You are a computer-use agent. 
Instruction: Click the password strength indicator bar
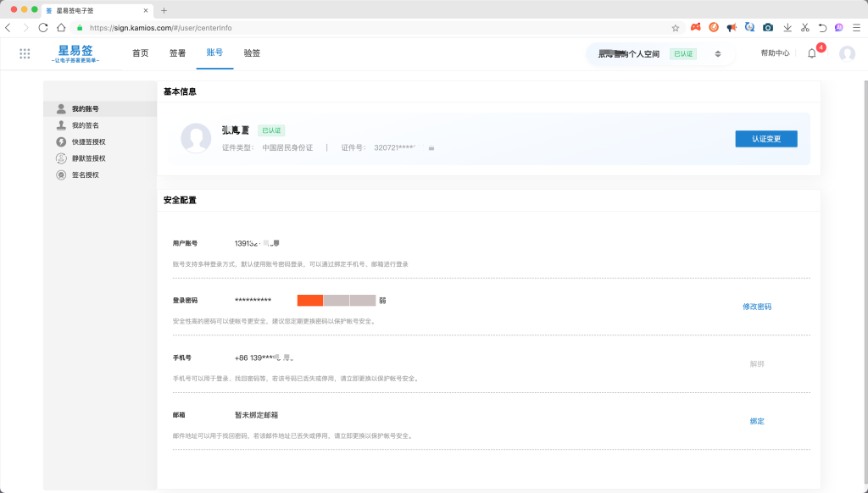pos(337,301)
